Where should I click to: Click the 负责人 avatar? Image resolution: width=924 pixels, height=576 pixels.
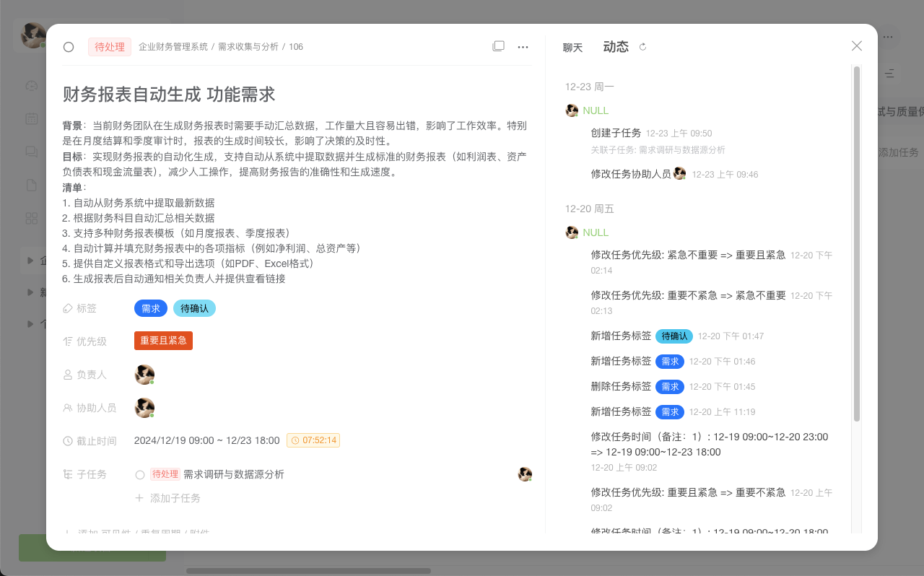[x=144, y=375]
